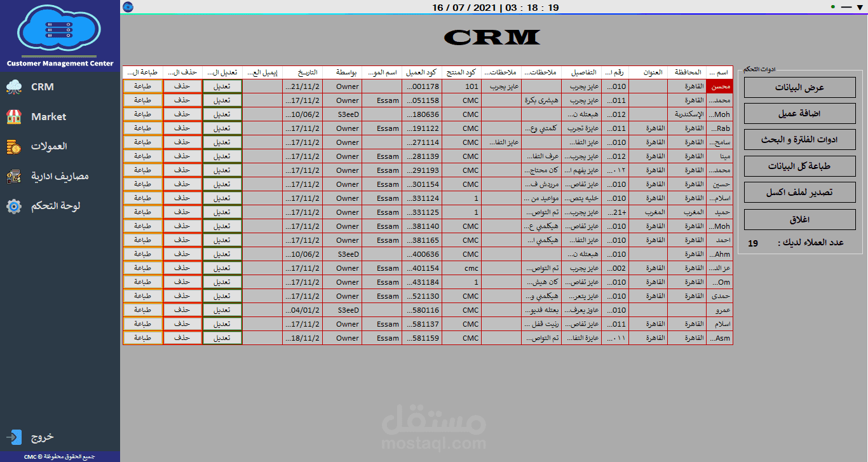Click تصدير لملف اكسل button
The image size is (868, 462).
tap(799, 193)
